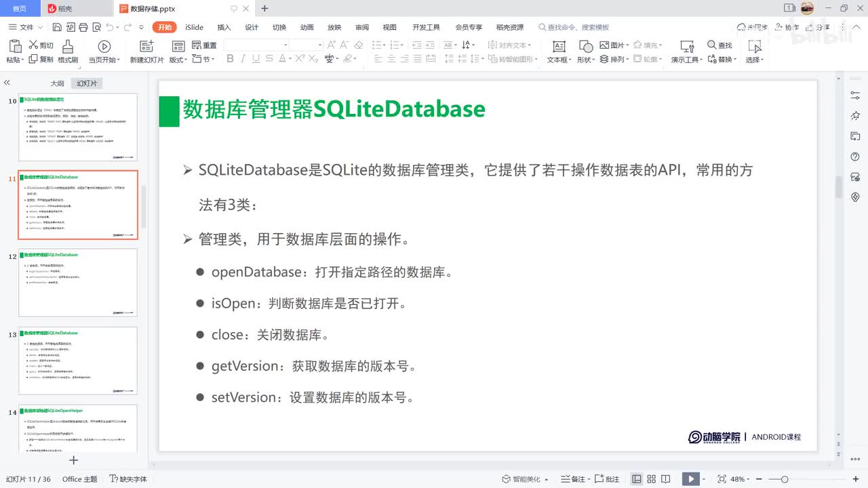Click the Collaborate (协作) button
Viewport: 868px width, 488px height.
(x=787, y=27)
